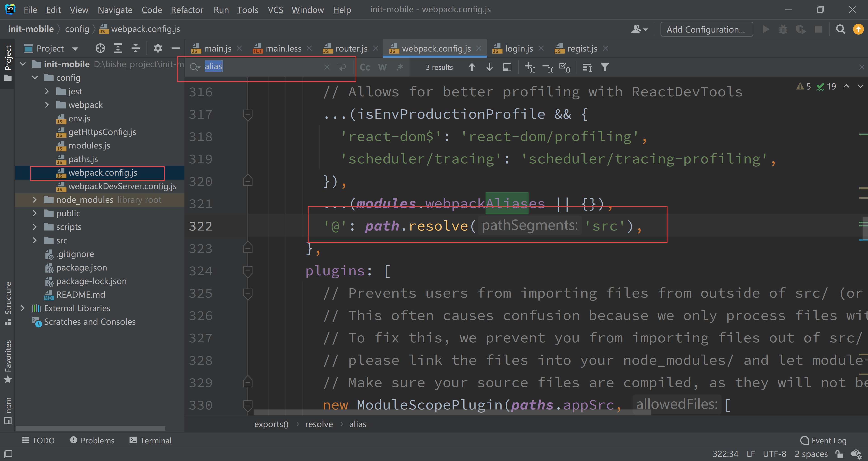Expand the webpack folder
868x461 pixels.
pyautogui.click(x=47, y=104)
